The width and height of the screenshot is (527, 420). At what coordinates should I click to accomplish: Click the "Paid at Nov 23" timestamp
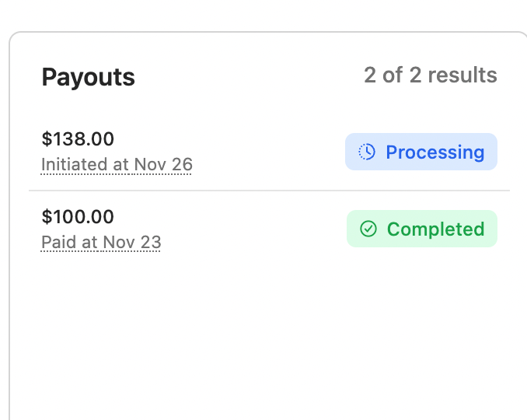coord(101,242)
